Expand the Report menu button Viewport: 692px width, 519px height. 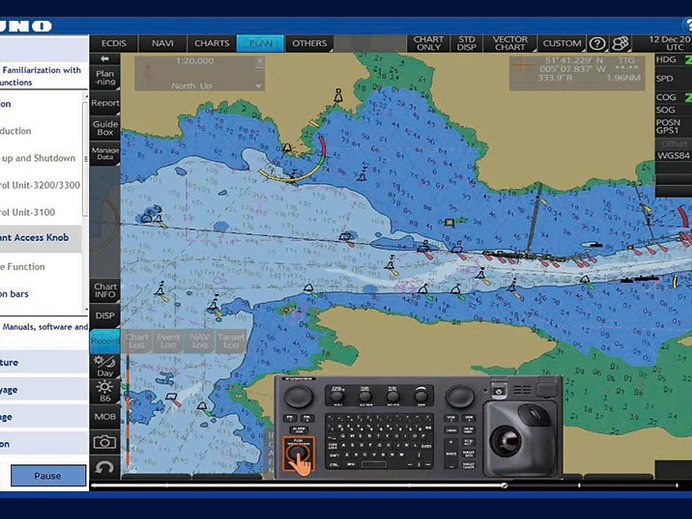(x=105, y=103)
